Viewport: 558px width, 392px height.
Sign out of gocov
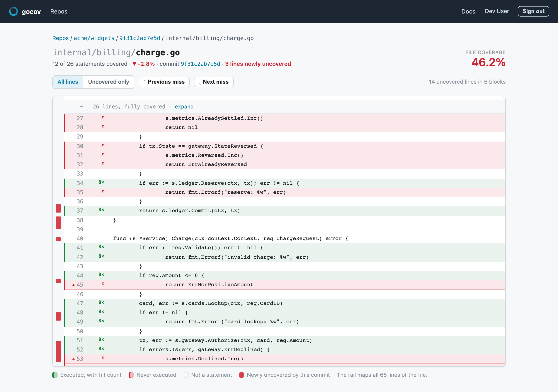point(533,11)
